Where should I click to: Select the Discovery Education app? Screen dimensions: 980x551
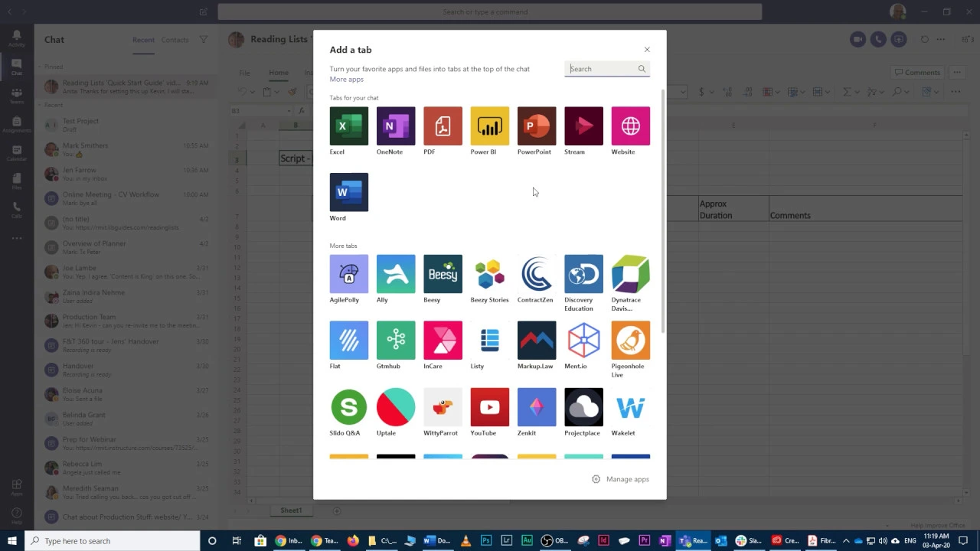[583, 274]
